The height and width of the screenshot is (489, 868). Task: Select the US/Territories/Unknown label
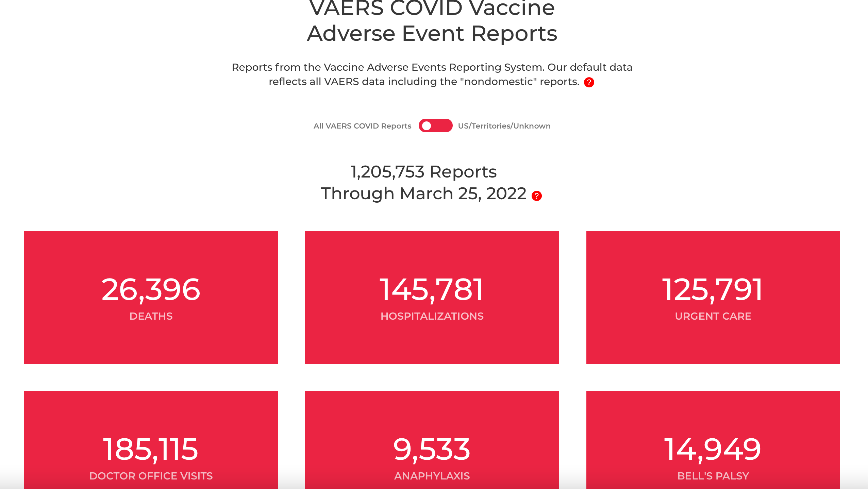click(504, 126)
